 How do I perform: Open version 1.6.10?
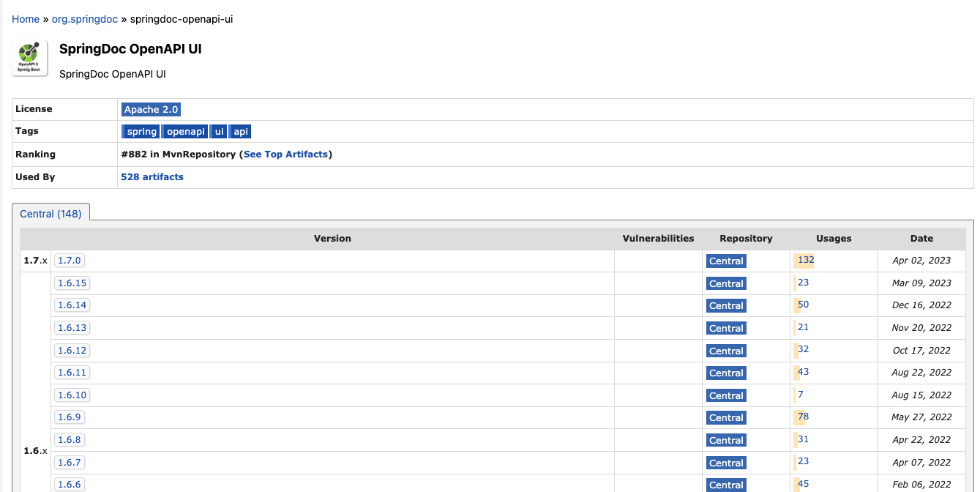(72, 395)
